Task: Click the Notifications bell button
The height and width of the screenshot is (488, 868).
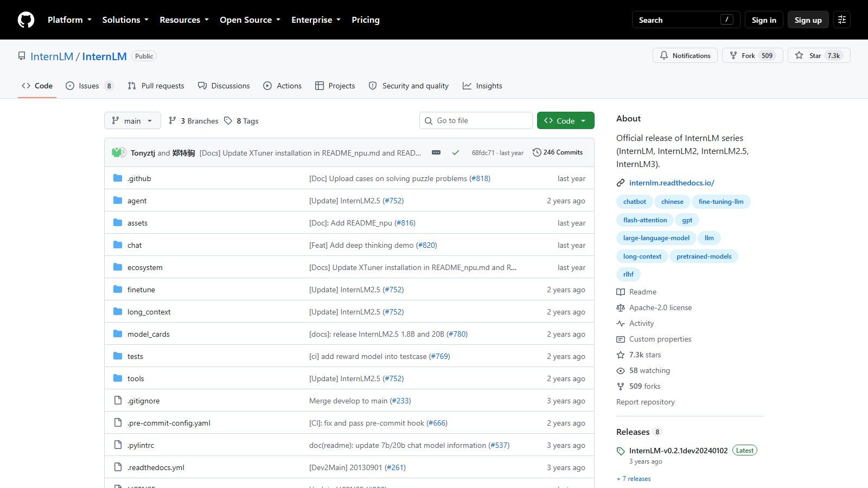Action: [x=685, y=55]
